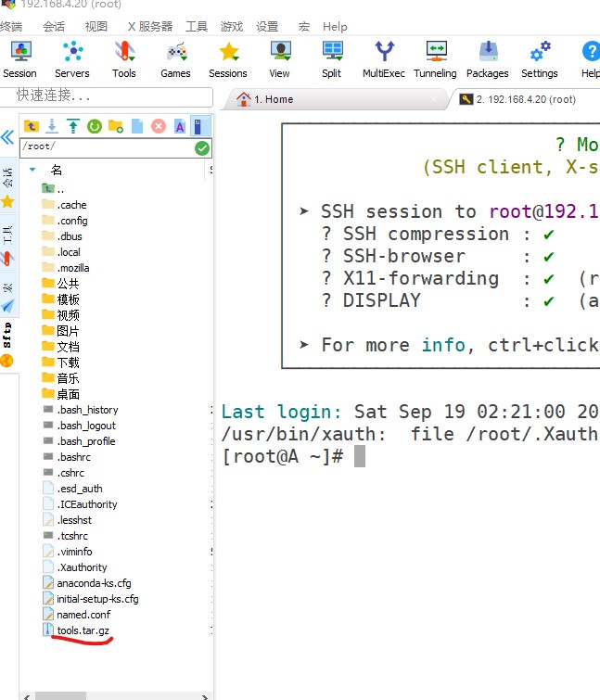Click the file list horizontal scrollbar thumb
Viewport: 600px width, 700px height.
click(x=60, y=696)
